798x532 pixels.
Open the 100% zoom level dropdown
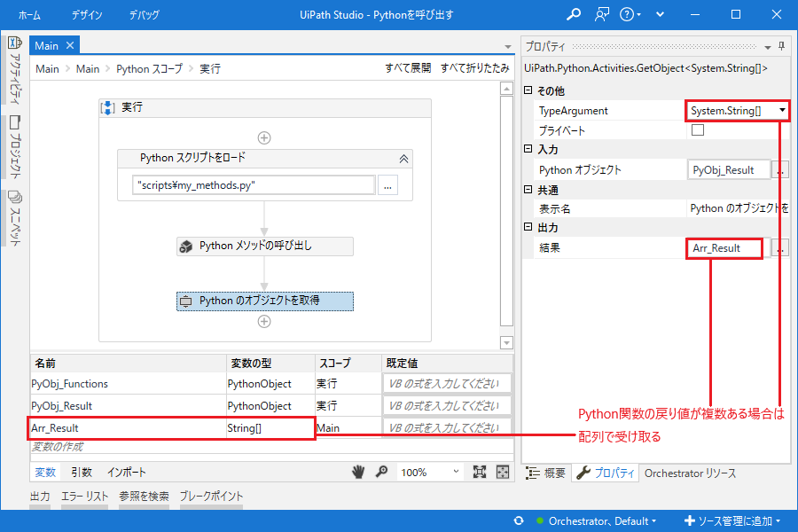430,473
